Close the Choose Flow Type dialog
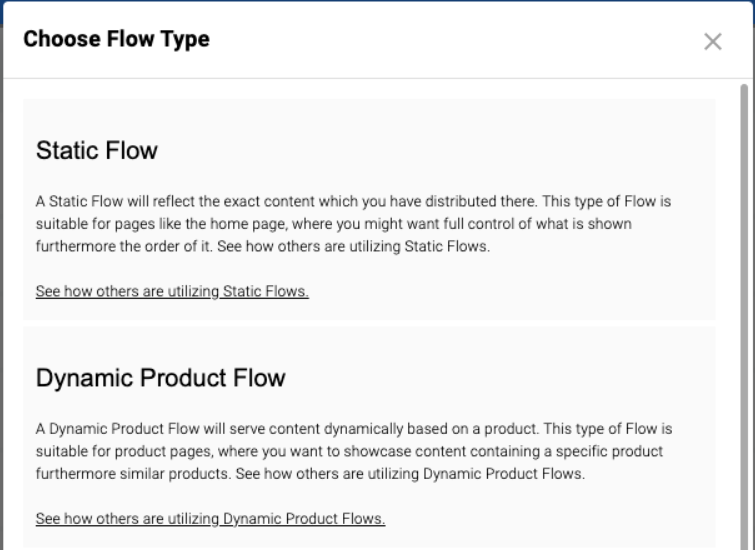755x550 pixels. point(712,42)
